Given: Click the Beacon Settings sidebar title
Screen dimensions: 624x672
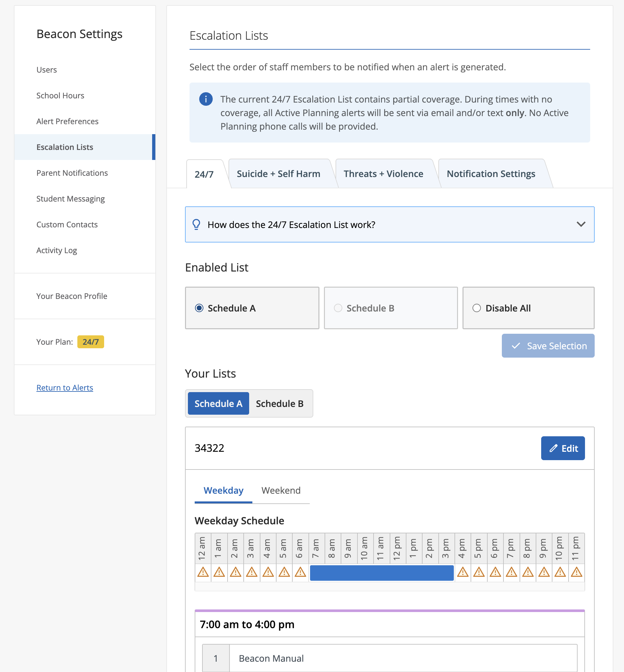Looking at the screenshot, I should pos(80,34).
